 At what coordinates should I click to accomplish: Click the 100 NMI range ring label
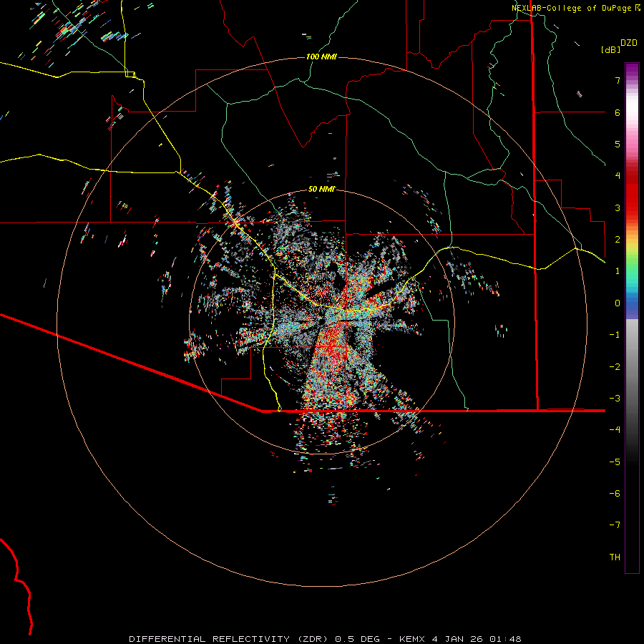click(321, 57)
